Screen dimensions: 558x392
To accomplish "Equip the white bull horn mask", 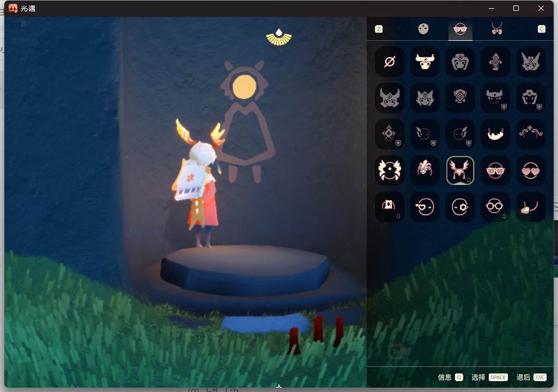I will (x=425, y=62).
